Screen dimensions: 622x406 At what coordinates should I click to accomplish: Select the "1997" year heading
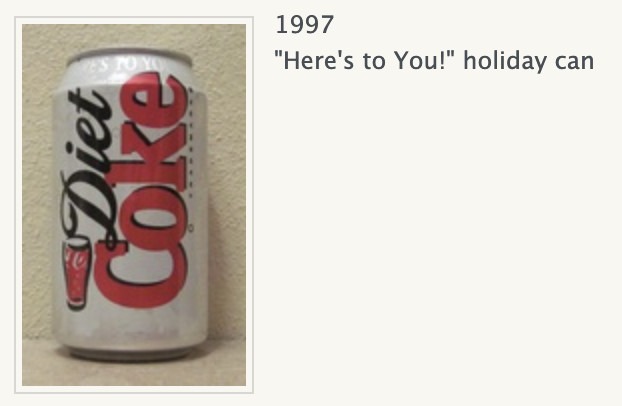pos(304,25)
